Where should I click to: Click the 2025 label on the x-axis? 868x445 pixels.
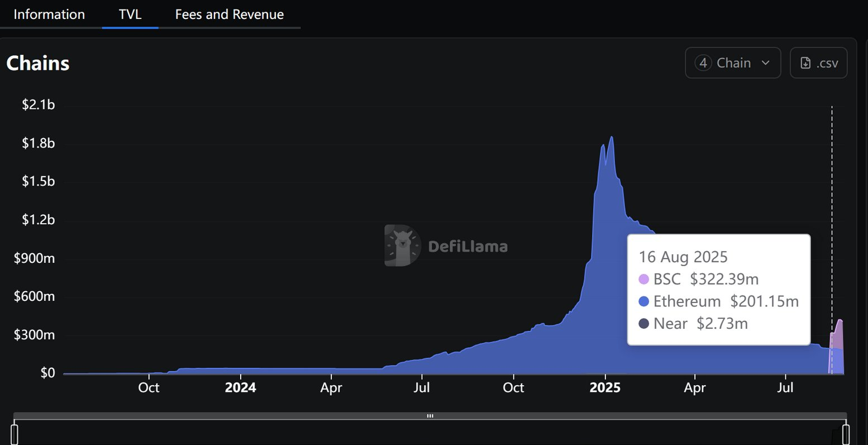click(605, 387)
